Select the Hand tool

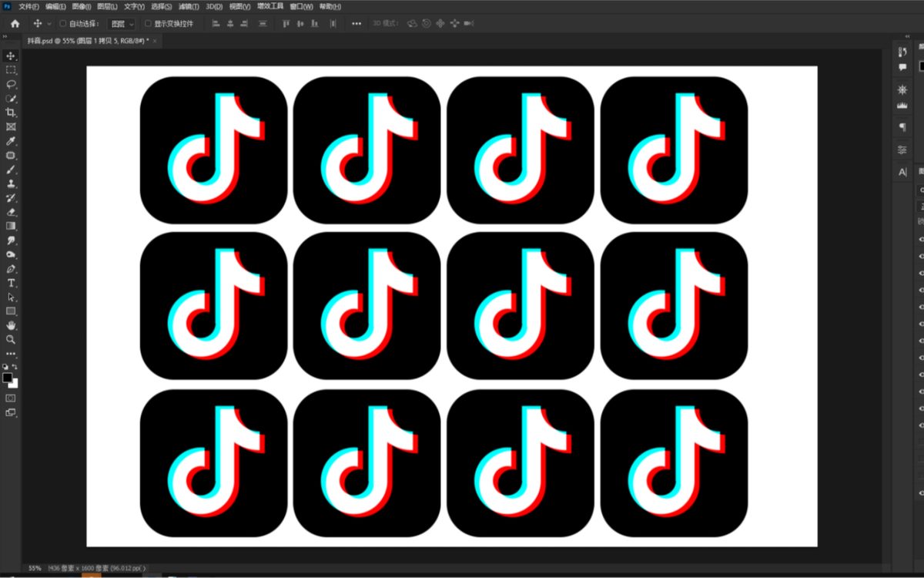[x=11, y=325]
